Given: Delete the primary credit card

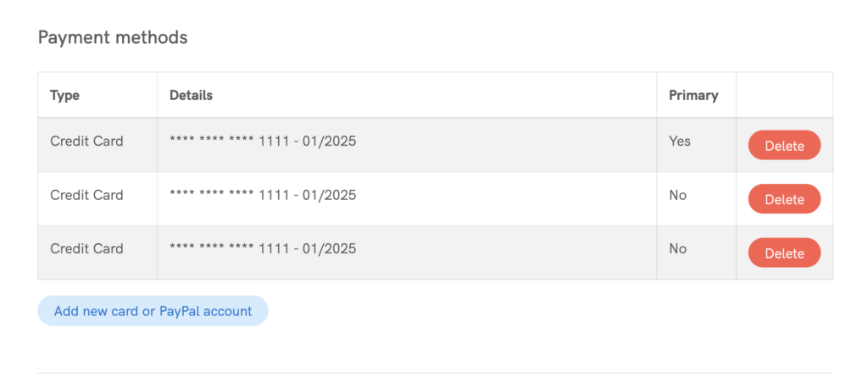Looking at the screenshot, I should pos(784,145).
